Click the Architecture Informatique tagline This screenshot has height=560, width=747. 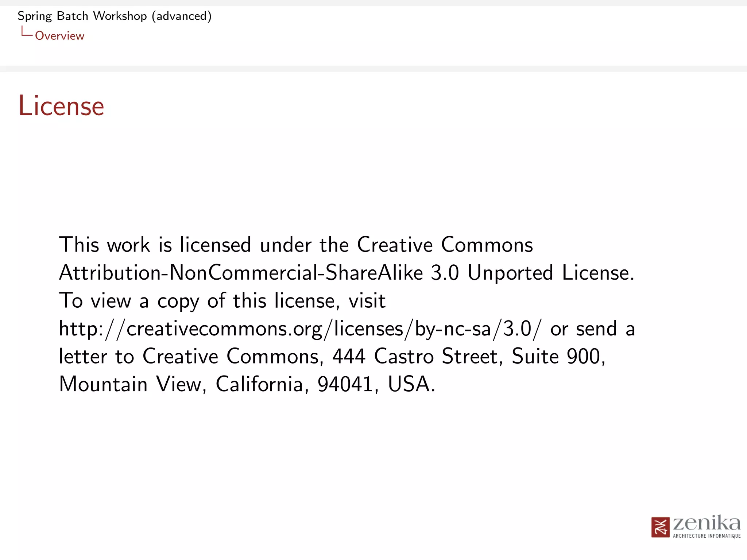[707, 536]
